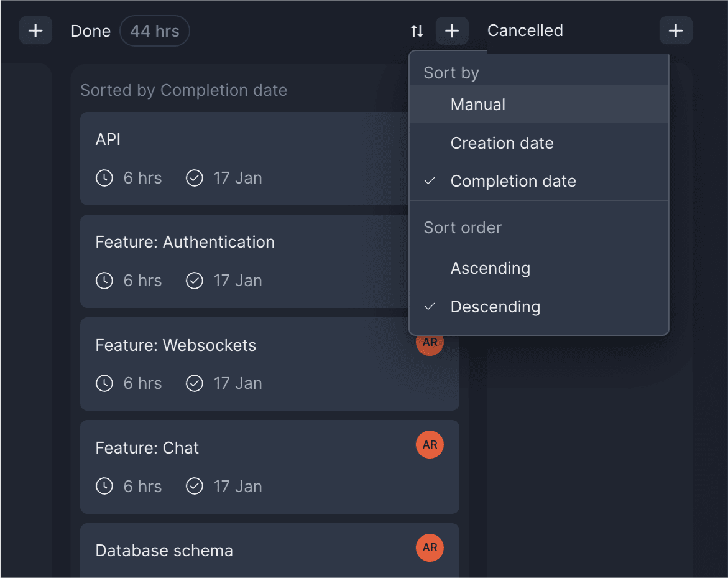Click 17 Jan date on API card
Screen dimensions: 728x578
tap(237, 178)
